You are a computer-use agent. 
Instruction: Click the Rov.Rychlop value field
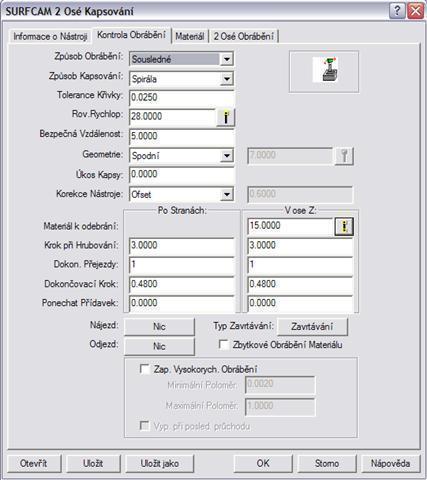coord(172,117)
